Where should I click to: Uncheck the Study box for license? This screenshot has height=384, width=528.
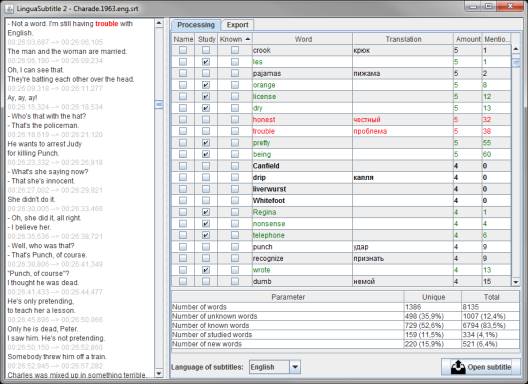click(x=206, y=96)
